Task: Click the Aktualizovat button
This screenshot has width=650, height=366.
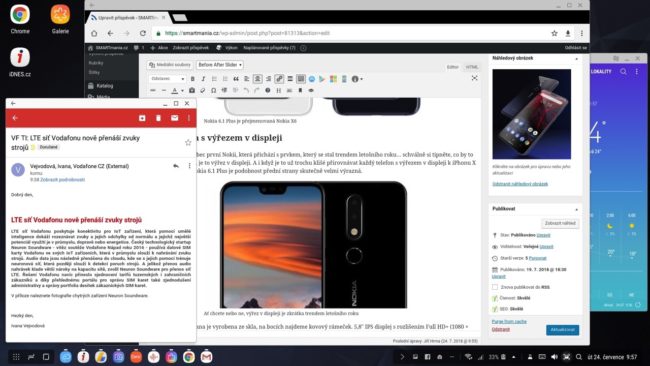Action: (x=562, y=330)
